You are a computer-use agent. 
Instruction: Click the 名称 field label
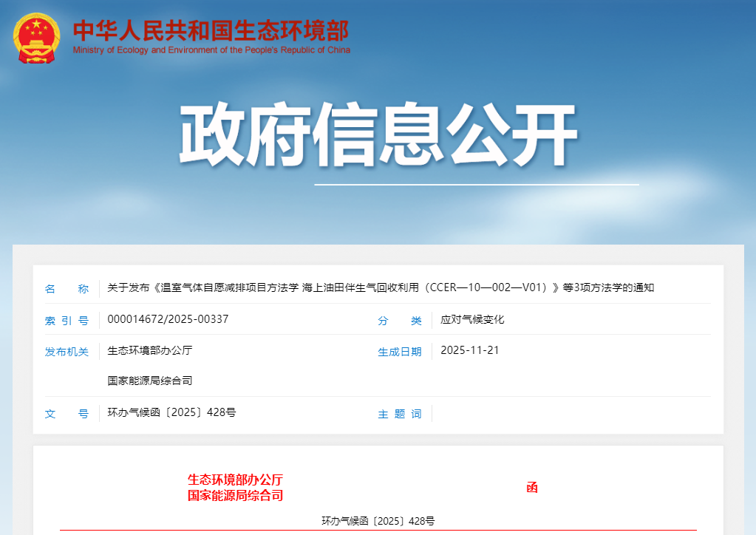(67, 289)
